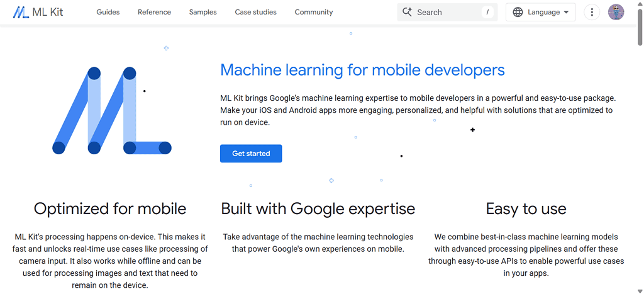
Task: Click the slash shortcut key badge
Action: 487,13
